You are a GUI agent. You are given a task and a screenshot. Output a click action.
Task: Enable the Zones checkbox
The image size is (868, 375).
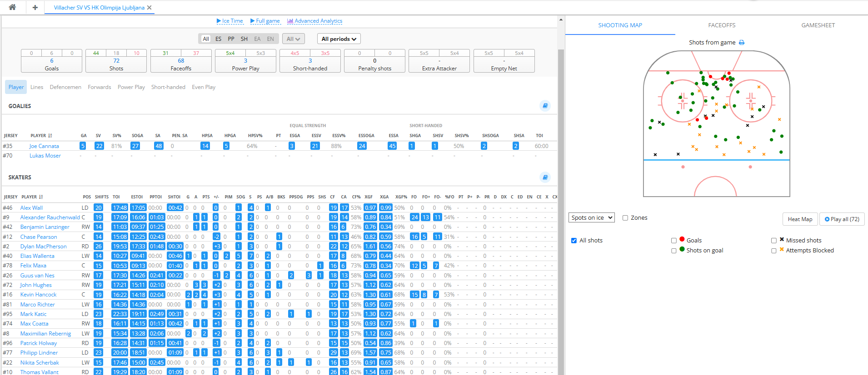click(625, 218)
